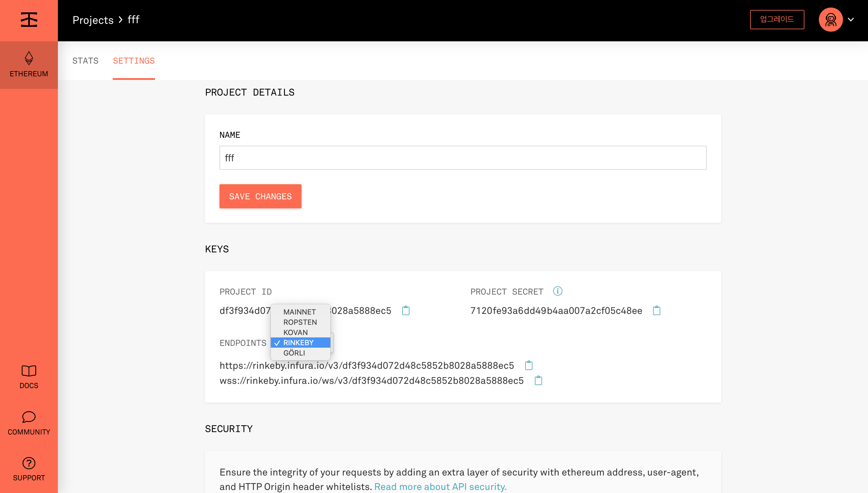The image size is (868, 493).
Task: Select MAINNET from the endpoints dropdown
Action: (x=300, y=312)
